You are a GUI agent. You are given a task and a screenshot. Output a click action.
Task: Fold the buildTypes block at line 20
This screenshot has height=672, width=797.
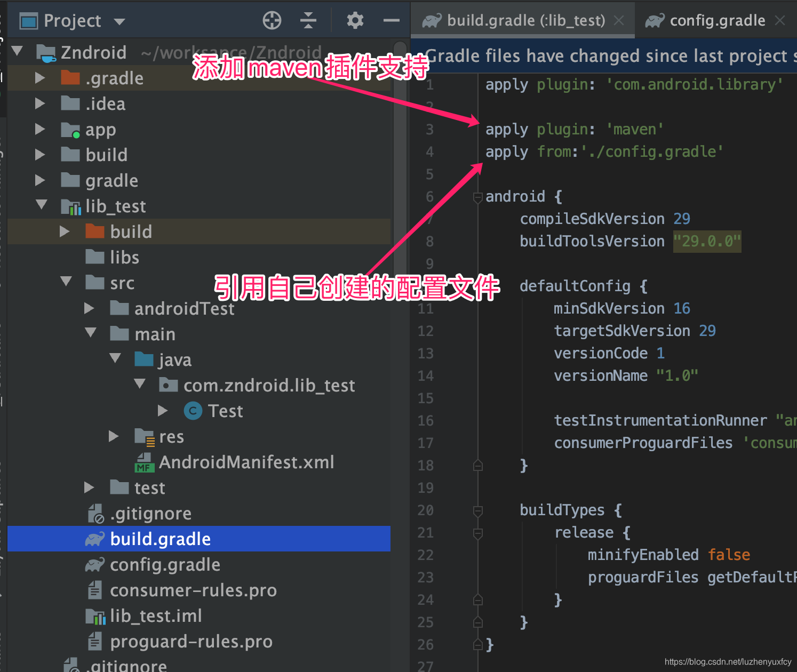click(x=478, y=511)
